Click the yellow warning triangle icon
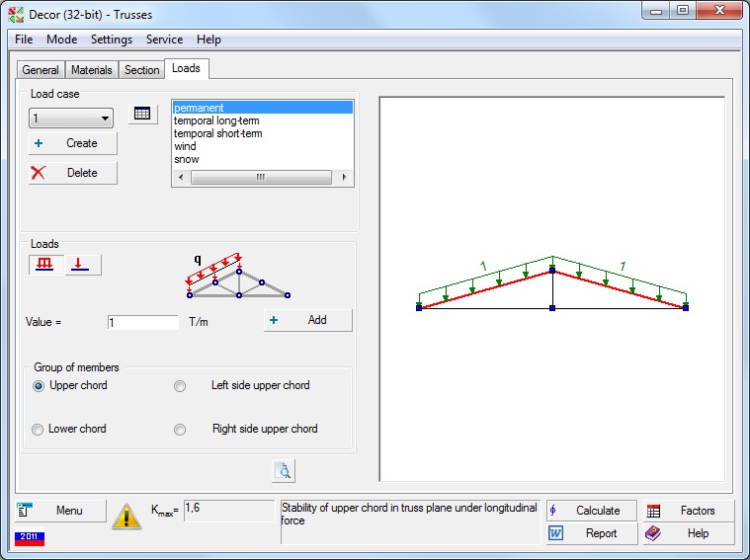This screenshot has width=750, height=560. point(126,516)
